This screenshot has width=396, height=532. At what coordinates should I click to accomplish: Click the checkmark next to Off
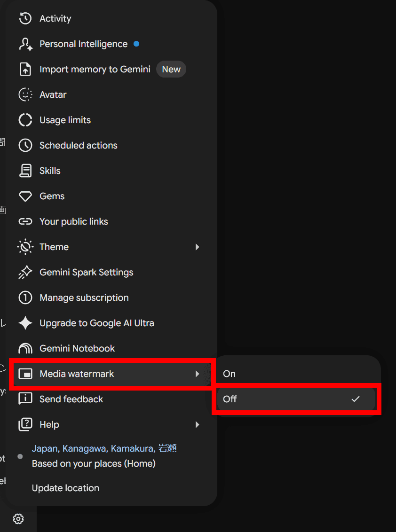356,399
